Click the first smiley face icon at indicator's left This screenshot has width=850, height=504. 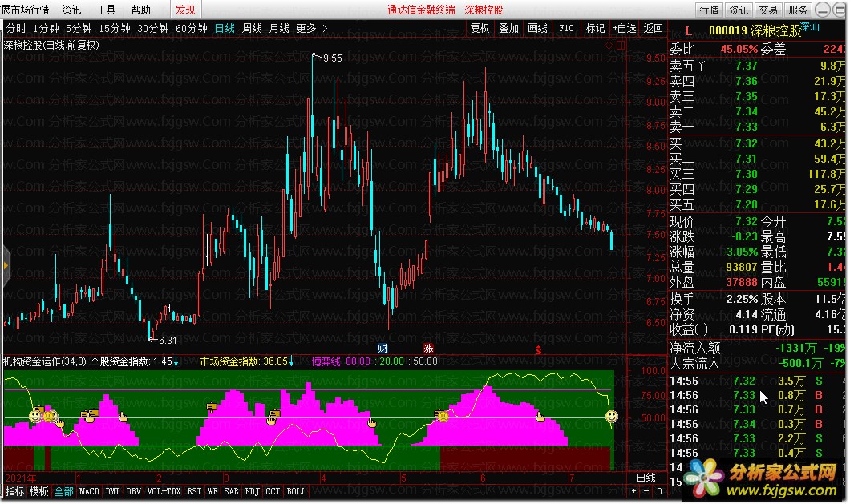(x=34, y=416)
